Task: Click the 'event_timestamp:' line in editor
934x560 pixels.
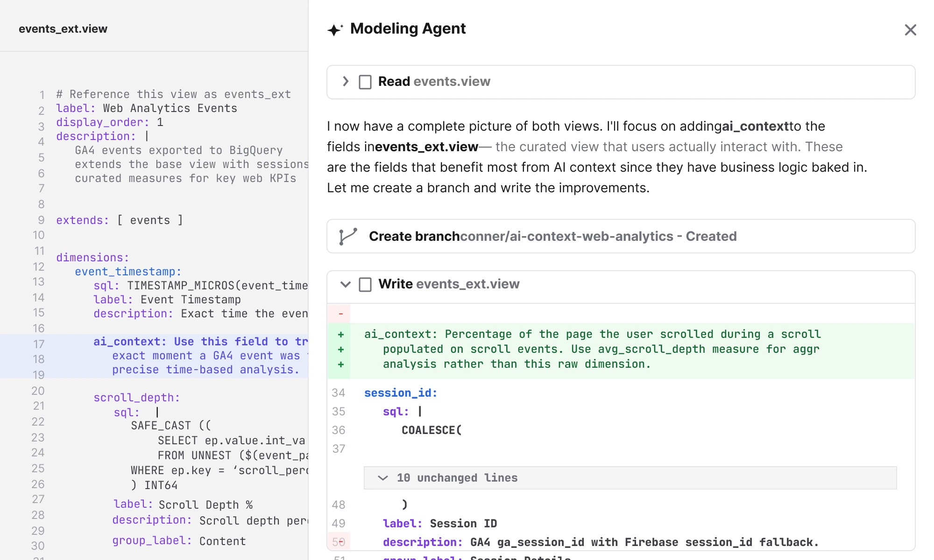Action: pos(128,272)
